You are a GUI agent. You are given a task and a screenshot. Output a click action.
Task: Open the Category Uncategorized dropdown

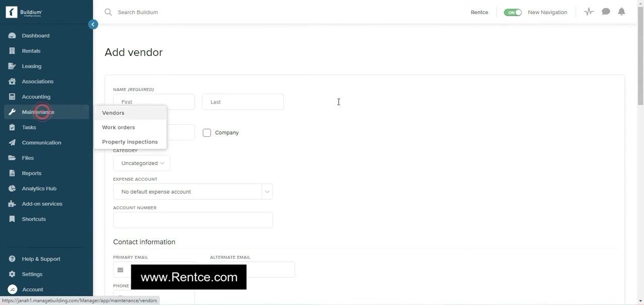[x=141, y=163]
